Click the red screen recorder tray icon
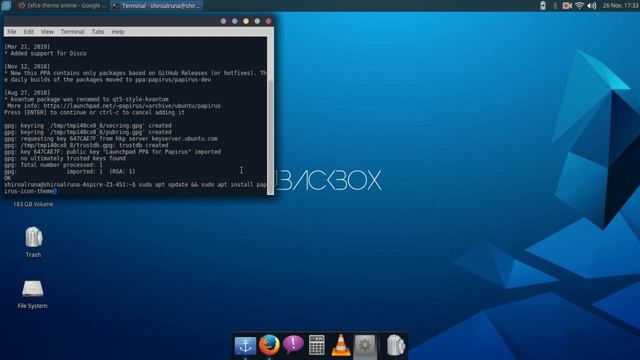This screenshot has width=640, height=360. pos(567,6)
